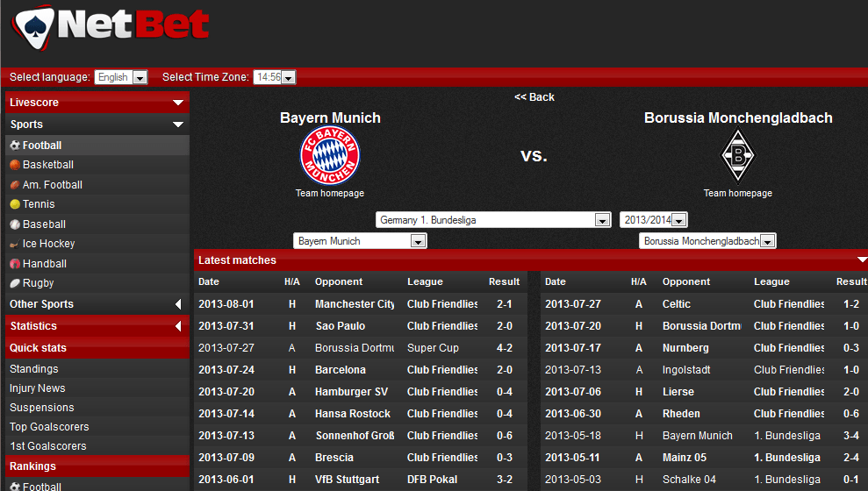Click the Brescia opponent row
Image resolution: width=868 pixels, height=491 pixels.
334,458
